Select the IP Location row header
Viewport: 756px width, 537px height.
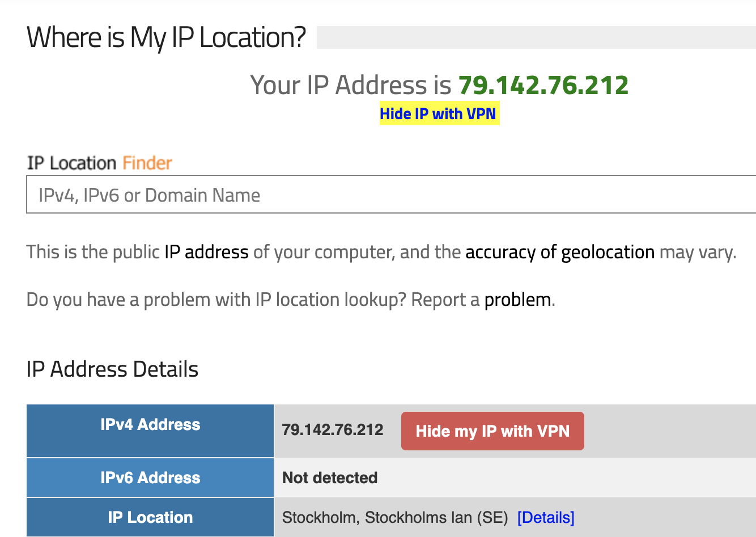tap(150, 517)
